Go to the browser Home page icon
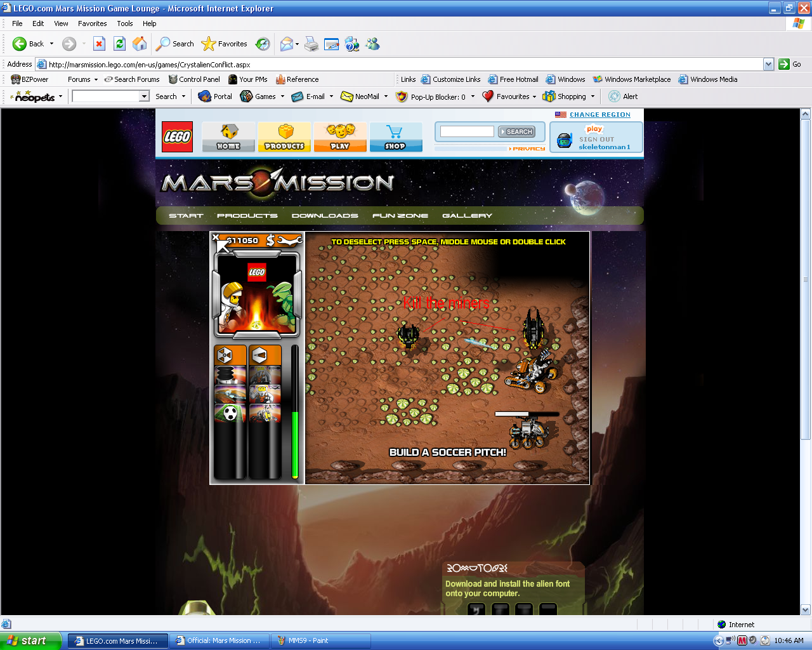The height and width of the screenshot is (650, 812). coord(140,44)
